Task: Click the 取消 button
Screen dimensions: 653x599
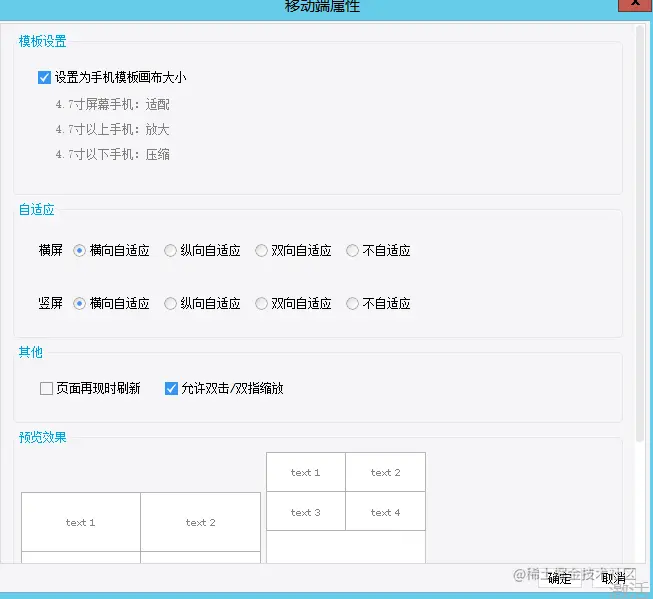Action: 613,578
